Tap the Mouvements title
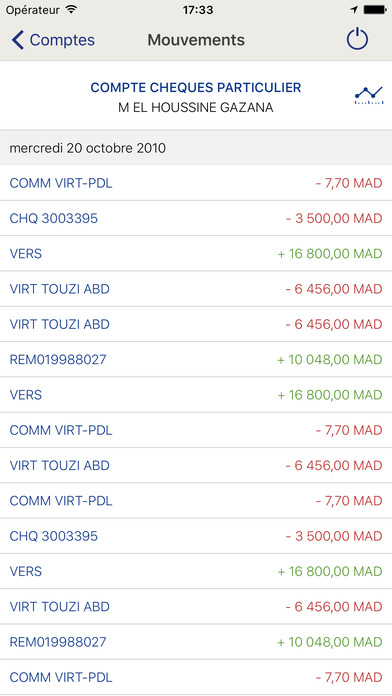The image size is (392, 696). click(196, 40)
